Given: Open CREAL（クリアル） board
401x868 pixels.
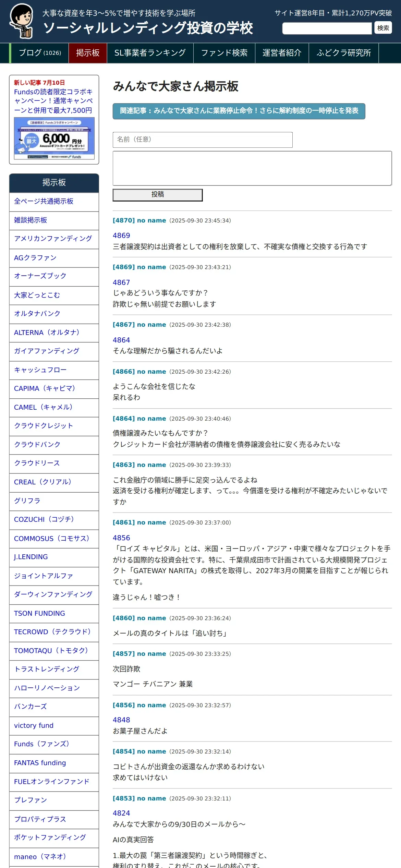Looking at the screenshot, I should 54,482.
